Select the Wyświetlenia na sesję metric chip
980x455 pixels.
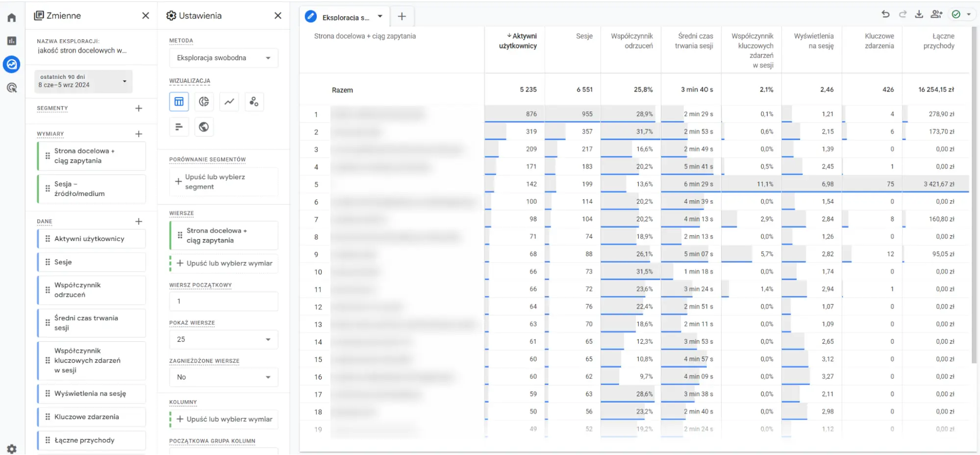point(92,394)
